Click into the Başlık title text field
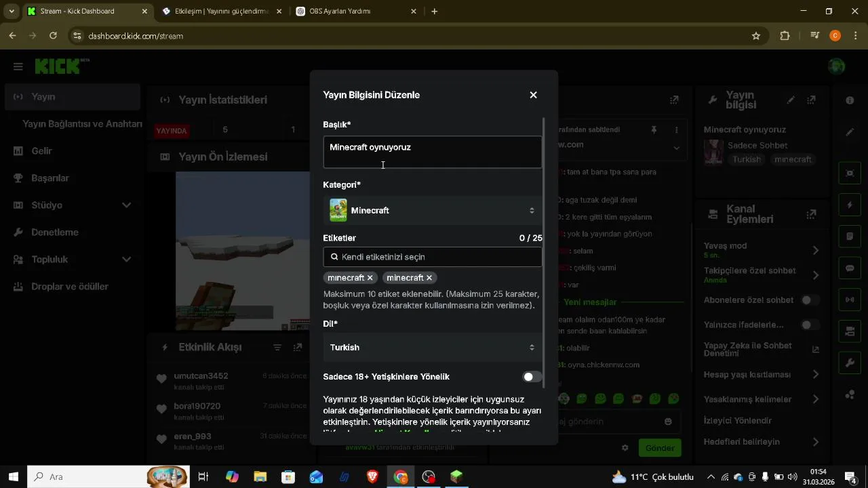 [x=432, y=152]
